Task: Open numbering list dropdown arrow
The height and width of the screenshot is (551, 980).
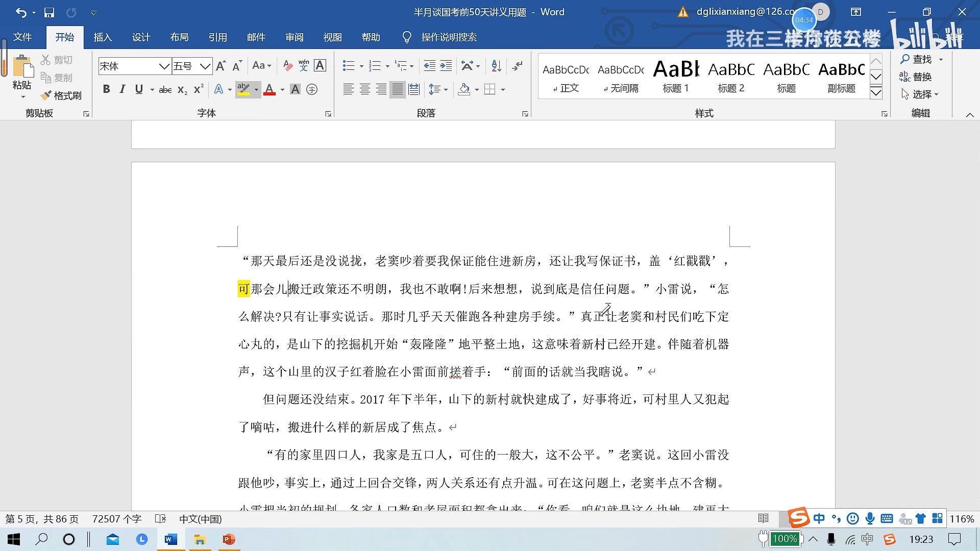Action: (x=387, y=66)
